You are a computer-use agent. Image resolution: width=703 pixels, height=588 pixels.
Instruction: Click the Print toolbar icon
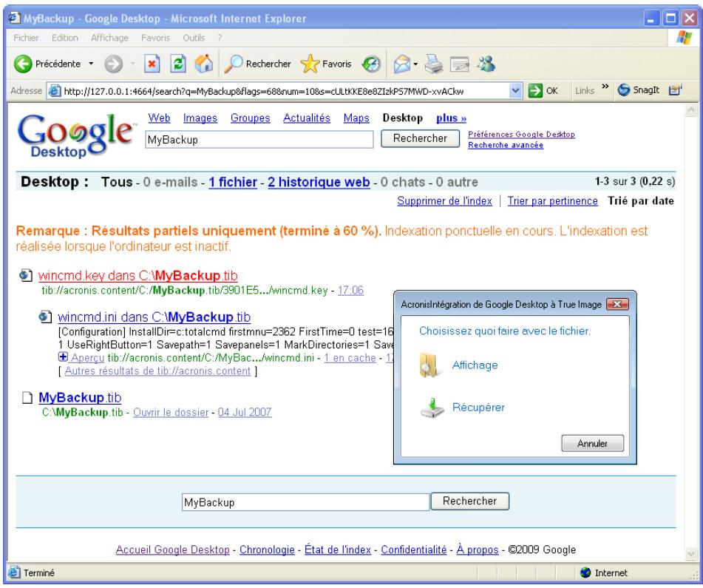(433, 64)
